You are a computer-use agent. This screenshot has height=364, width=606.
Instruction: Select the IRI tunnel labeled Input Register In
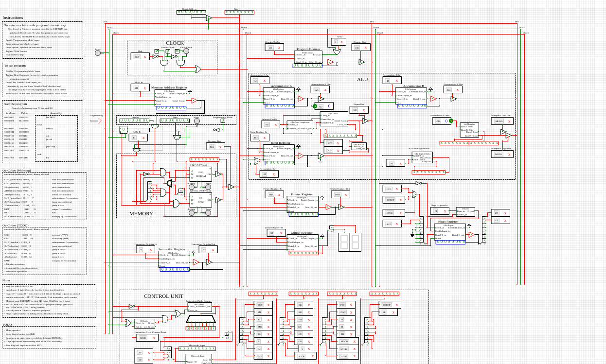click(260, 138)
